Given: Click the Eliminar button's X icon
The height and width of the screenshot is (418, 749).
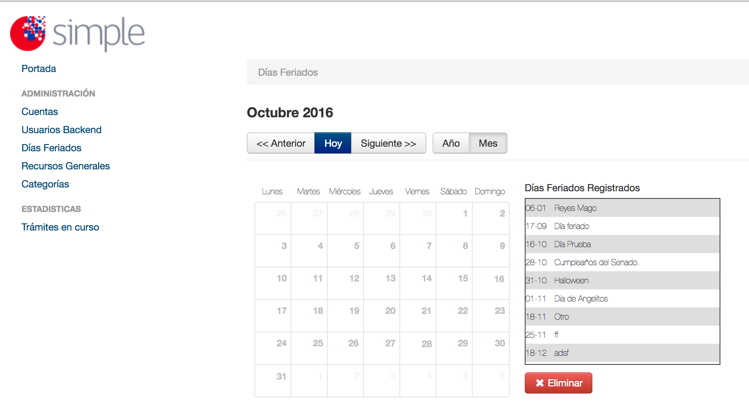Looking at the screenshot, I should [540, 383].
